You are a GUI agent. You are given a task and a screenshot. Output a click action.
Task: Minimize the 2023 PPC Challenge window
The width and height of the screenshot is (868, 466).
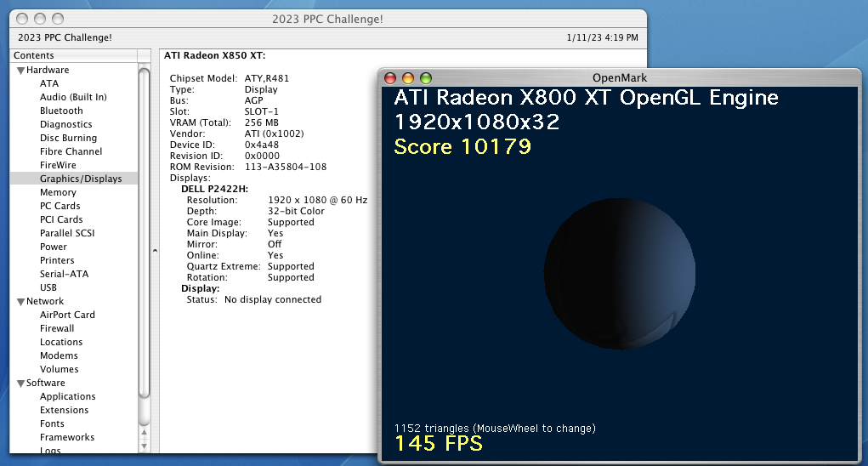pyautogui.click(x=40, y=19)
